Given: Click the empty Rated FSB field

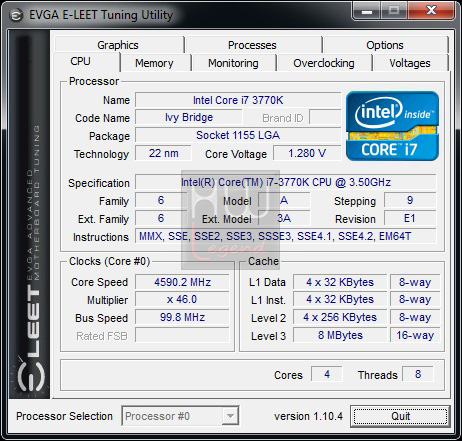Looking at the screenshot, I should click(x=182, y=335).
